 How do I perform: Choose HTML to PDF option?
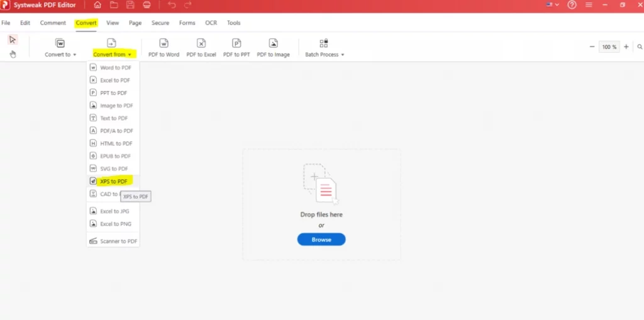click(x=113, y=143)
